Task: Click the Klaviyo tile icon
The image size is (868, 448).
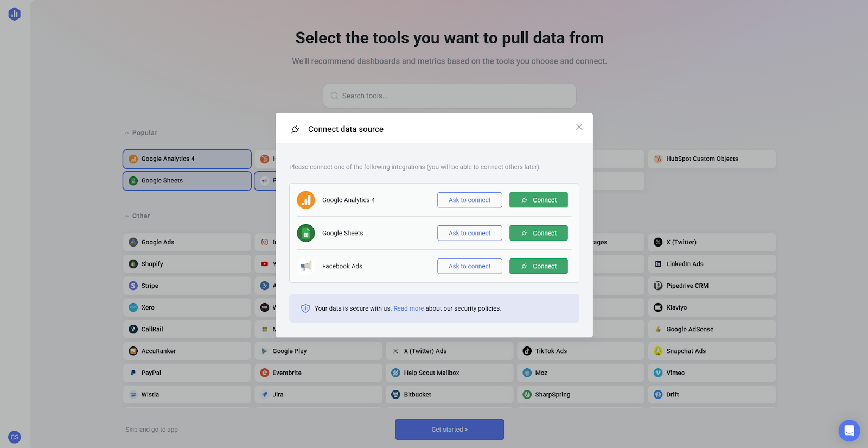Action: pyautogui.click(x=658, y=307)
